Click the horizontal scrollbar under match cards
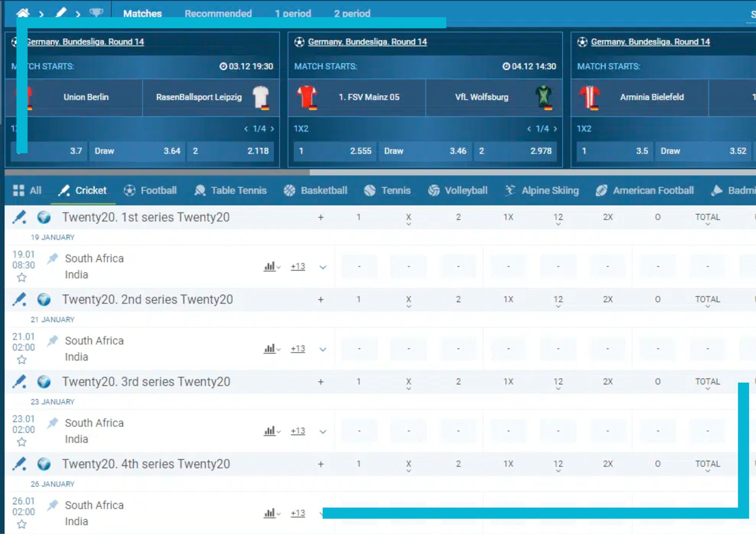The image size is (756, 534). tap(157, 172)
